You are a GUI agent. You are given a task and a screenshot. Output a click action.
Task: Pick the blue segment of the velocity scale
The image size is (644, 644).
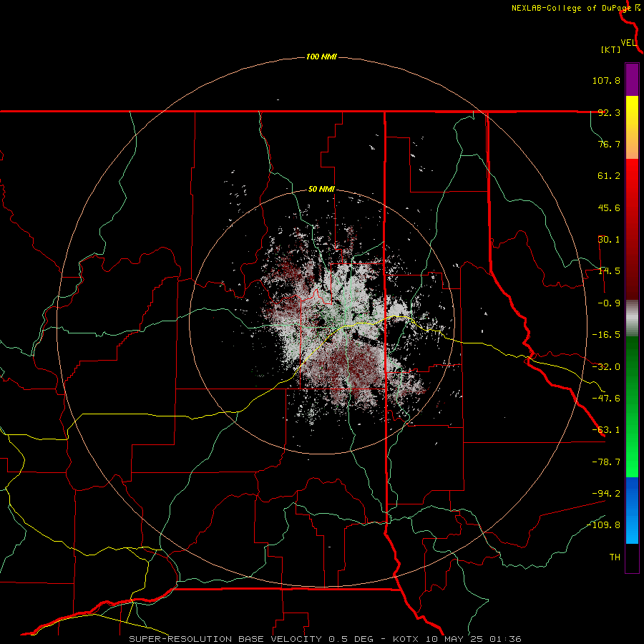tap(632, 510)
